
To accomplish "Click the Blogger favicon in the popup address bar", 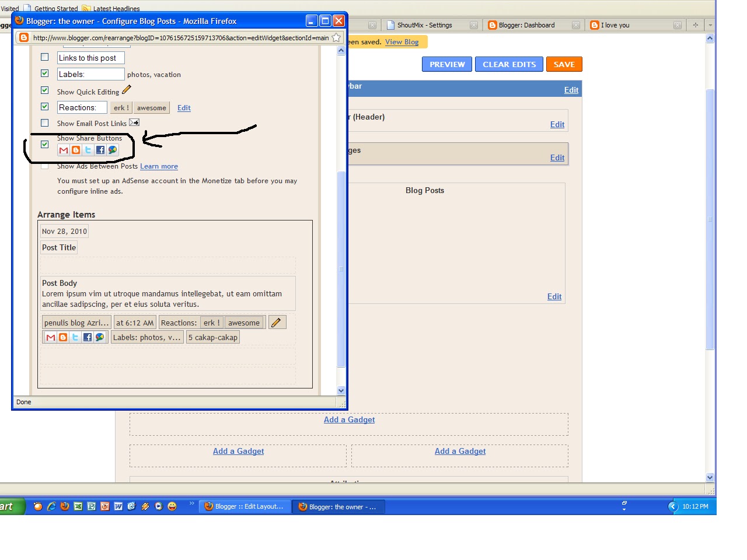I will (23, 37).
